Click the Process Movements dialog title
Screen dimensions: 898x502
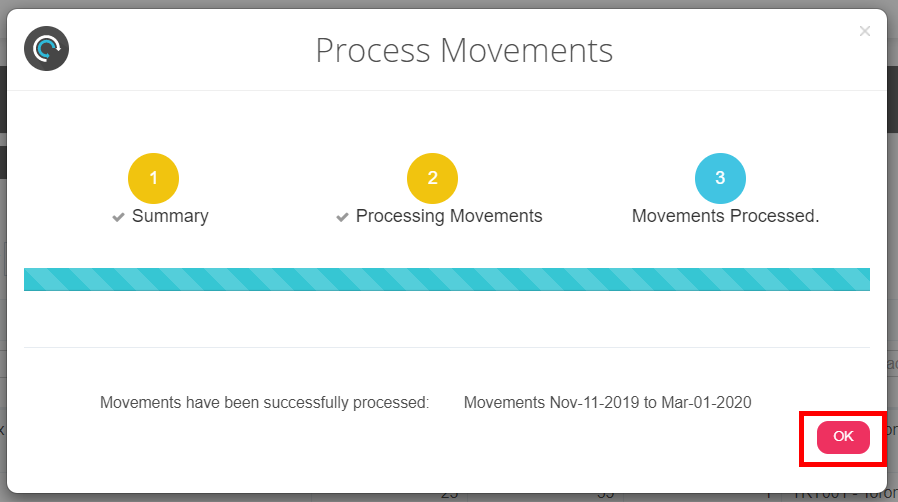click(x=464, y=50)
